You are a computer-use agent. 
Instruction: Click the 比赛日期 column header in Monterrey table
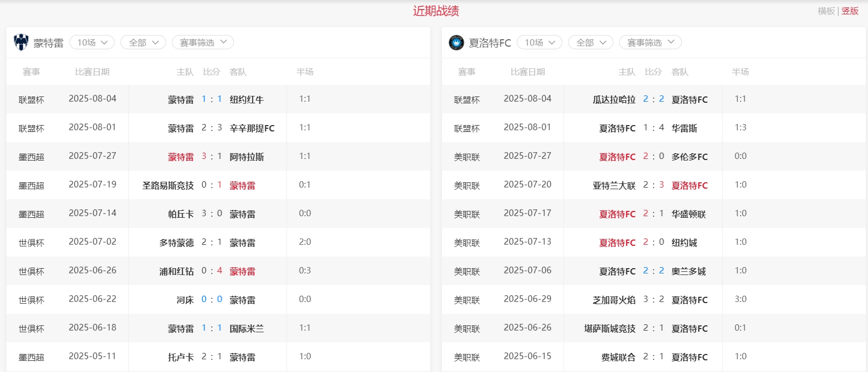coord(92,72)
